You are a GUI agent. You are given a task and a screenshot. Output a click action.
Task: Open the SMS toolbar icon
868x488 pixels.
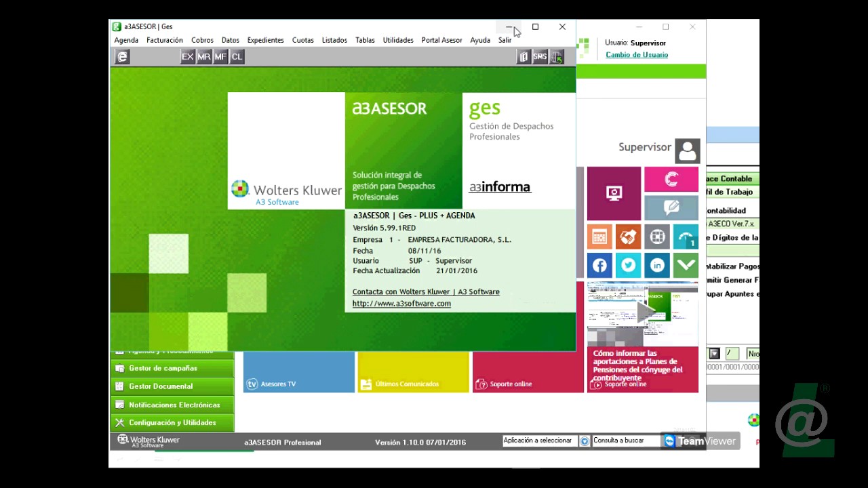pyautogui.click(x=540, y=57)
